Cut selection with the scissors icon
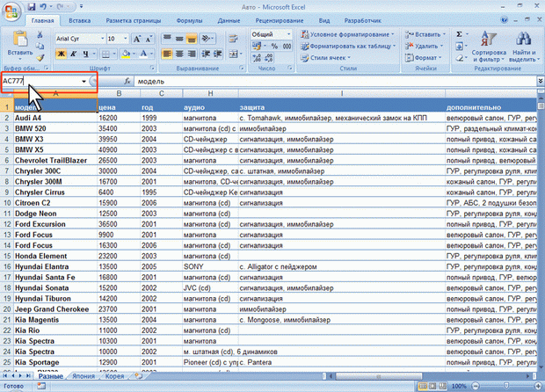 pyautogui.click(x=40, y=34)
